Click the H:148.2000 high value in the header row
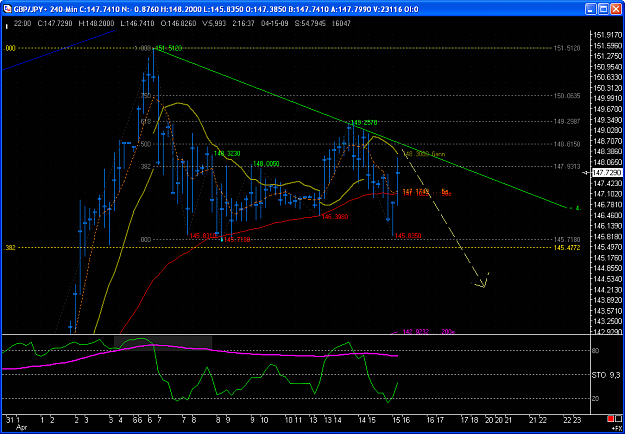The height and width of the screenshot is (434, 625). [x=97, y=24]
